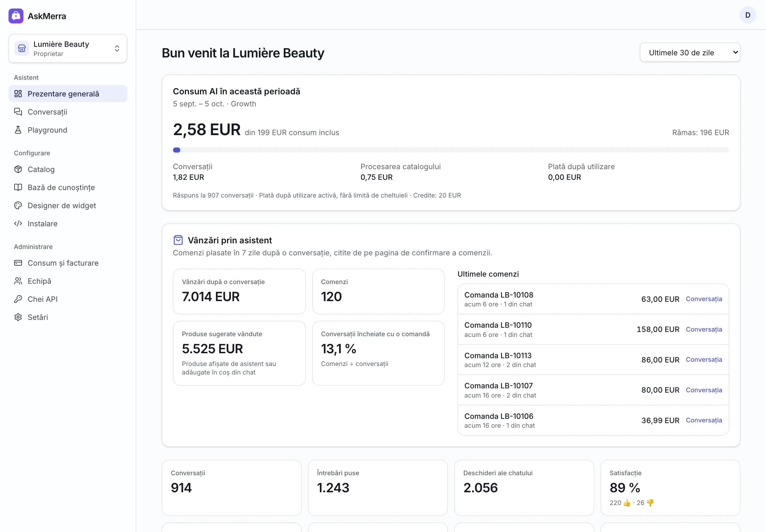
Task: Click the Satisfacție 89 % card
Action: pos(670,488)
